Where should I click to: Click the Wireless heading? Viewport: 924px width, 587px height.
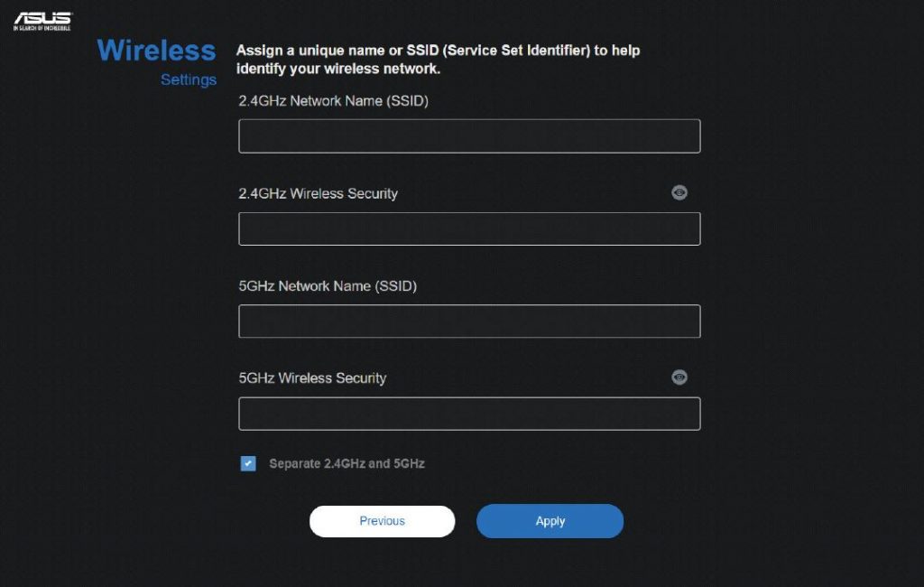tap(156, 51)
